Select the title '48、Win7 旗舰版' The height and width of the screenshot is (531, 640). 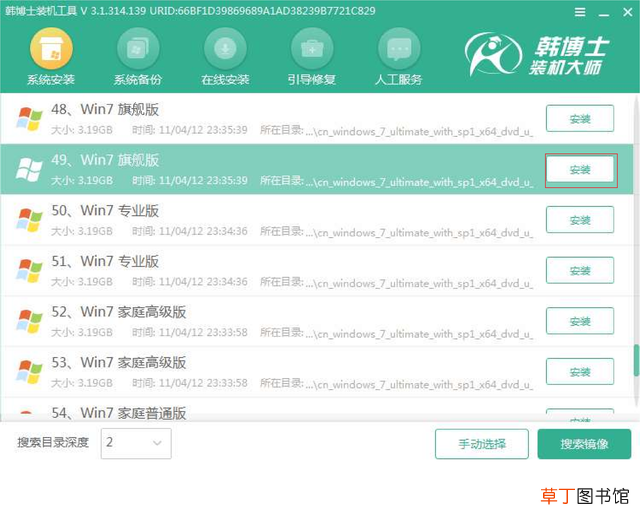105,109
